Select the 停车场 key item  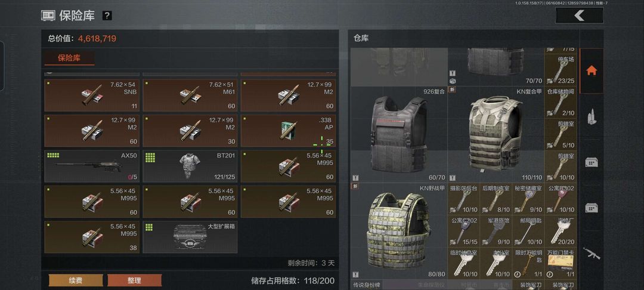click(561, 70)
